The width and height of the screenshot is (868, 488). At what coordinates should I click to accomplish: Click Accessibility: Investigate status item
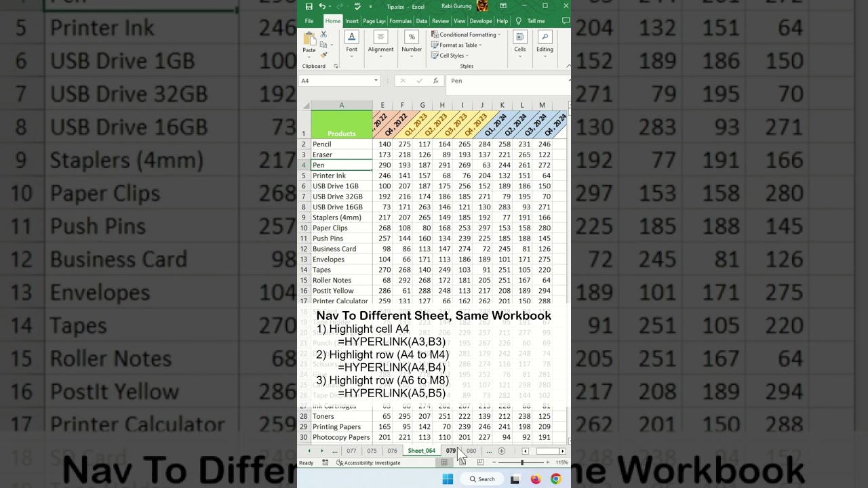tap(368, 463)
